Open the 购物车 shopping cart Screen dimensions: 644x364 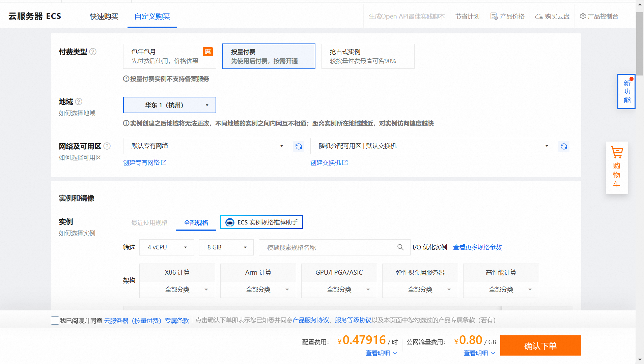(x=617, y=168)
